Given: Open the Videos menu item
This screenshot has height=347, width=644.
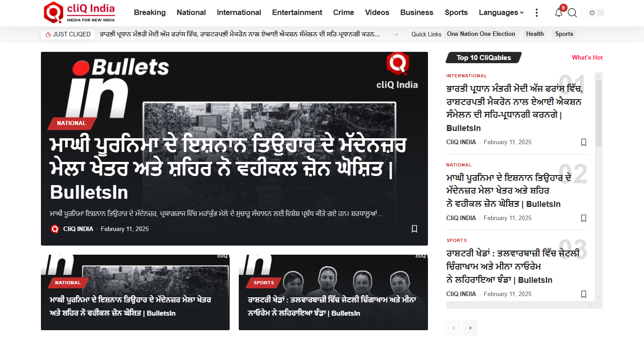Looking at the screenshot, I should click(377, 12).
